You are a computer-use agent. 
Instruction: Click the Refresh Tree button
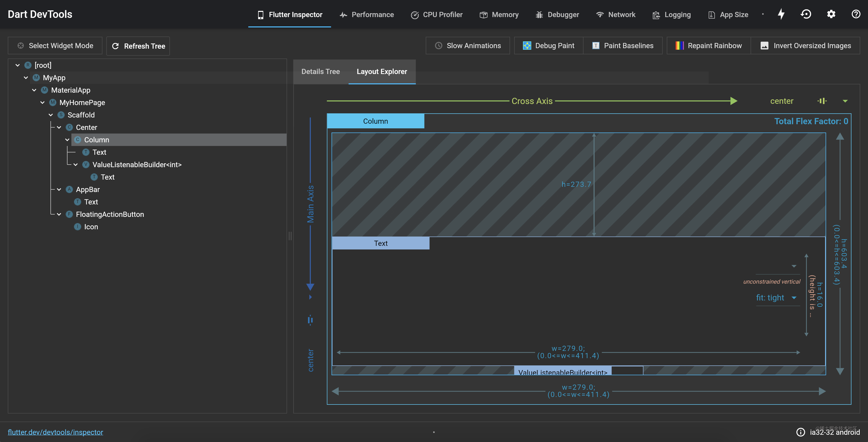(x=138, y=46)
